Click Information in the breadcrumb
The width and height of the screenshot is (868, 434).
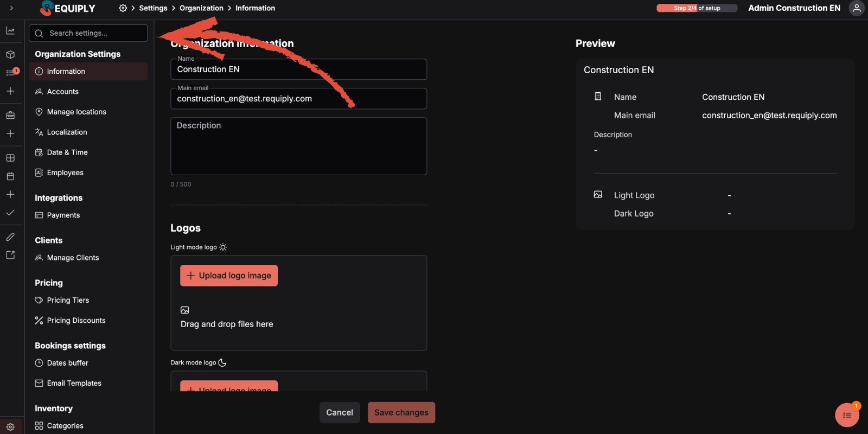point(255,8)
